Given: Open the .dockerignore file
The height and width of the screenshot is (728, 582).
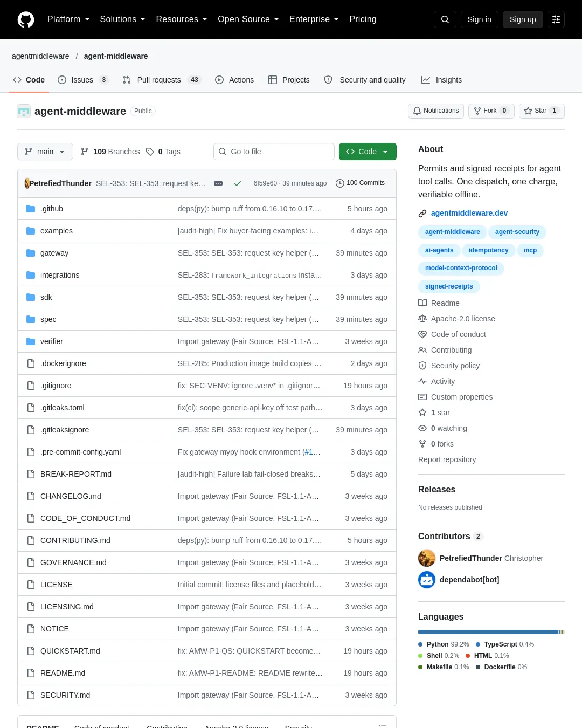Looking at the screenshot, I should 63,363.
